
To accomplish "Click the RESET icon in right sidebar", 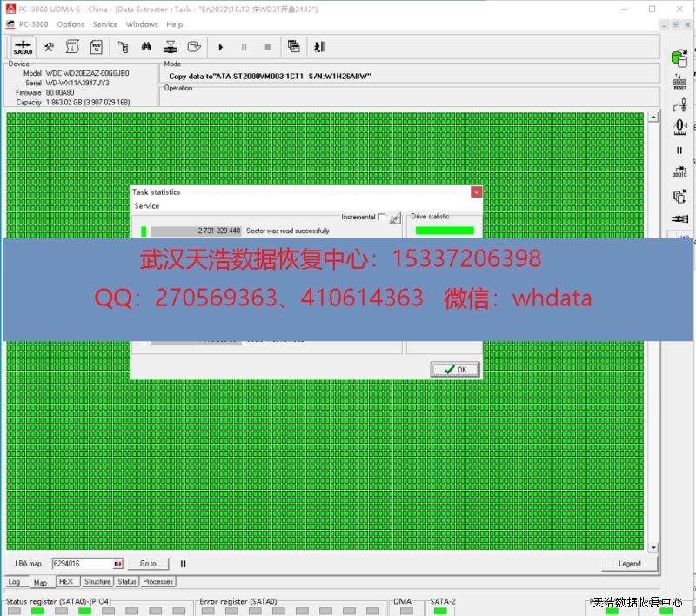I will pyautogui.click(x=679, y=83).
